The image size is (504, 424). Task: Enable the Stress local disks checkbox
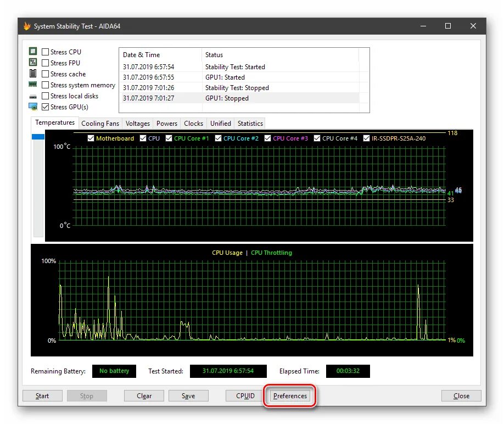pyautogui.click(x=46, y=96)
